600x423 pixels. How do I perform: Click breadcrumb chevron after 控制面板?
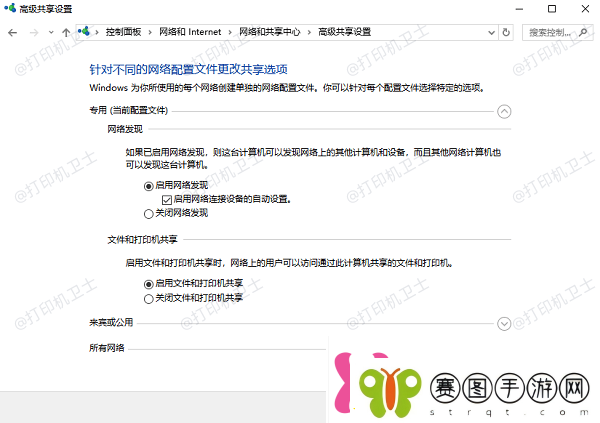pos(150,33)
